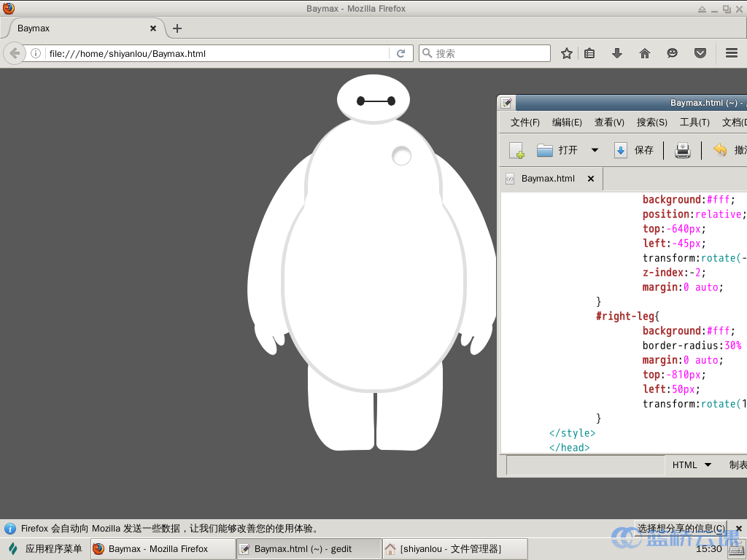Click the </head> closing tag in code
The height and width of the screenshot is (560, 747).
pos(569,448)
